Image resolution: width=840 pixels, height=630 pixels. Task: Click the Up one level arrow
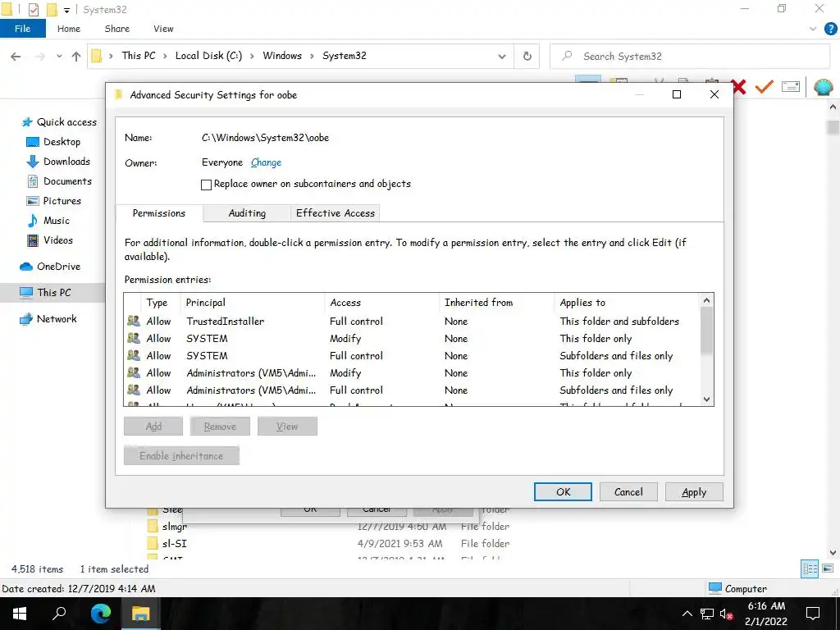click(76, 57)
